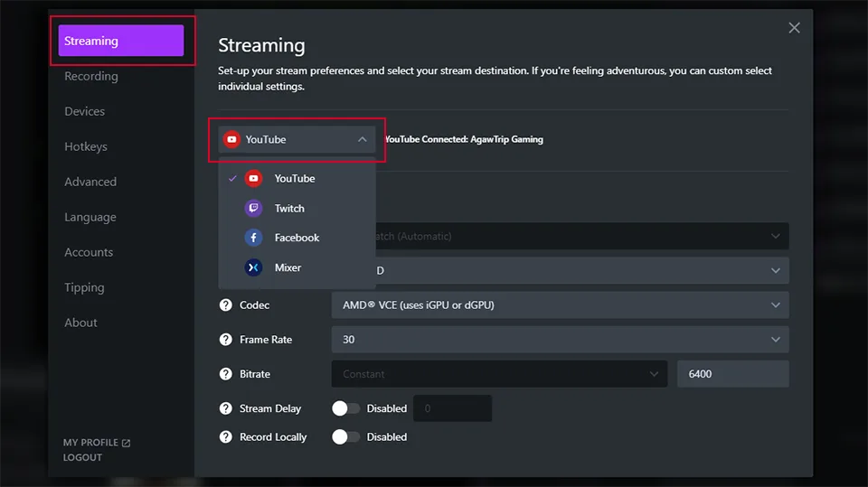Click the Codec label text

coord(255,304)
